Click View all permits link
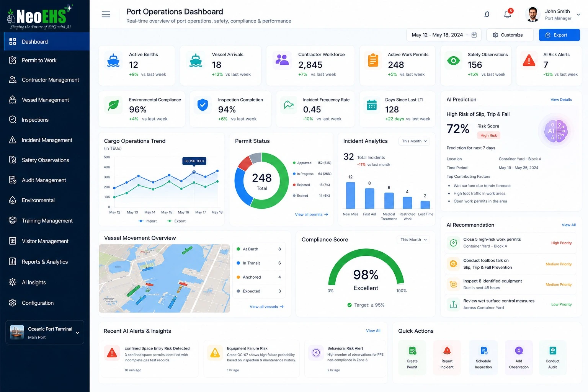The height and width of the screenshot is (392, 588). coord(312,214)
